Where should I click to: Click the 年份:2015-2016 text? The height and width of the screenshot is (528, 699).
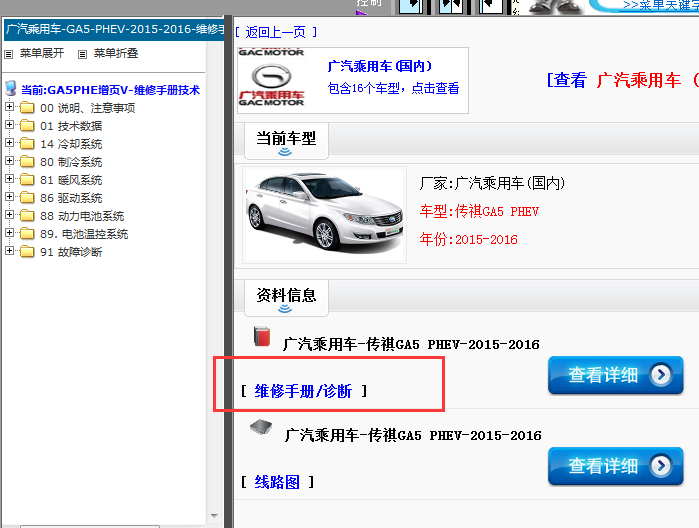tap(468, 239)
